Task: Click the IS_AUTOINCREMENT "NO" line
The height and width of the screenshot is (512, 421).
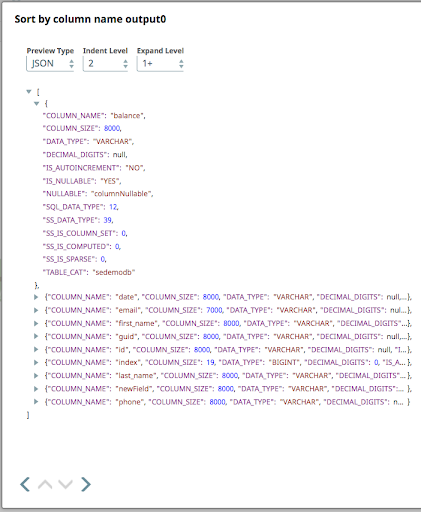Action: (x=94, y=168)
